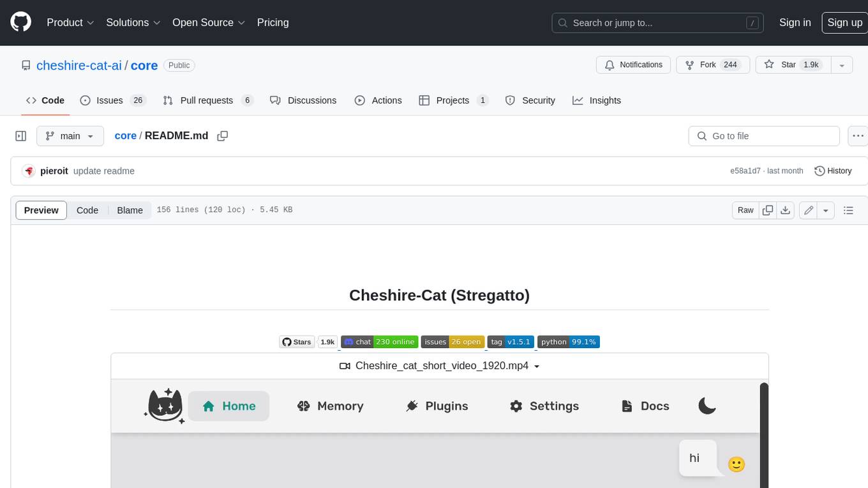Screen dimensions: 868x488
Task: Open the Raw file view
Action: pyautogui.click(x=745, y=210)
